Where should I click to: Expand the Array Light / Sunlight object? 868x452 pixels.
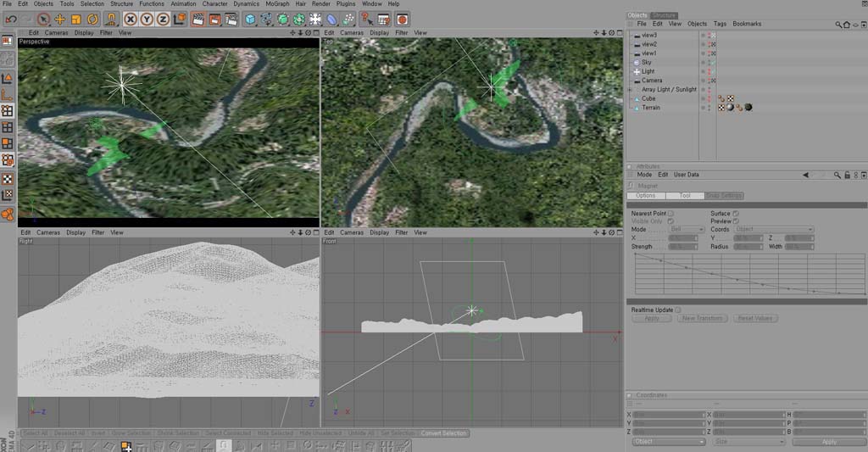(630, 90)
